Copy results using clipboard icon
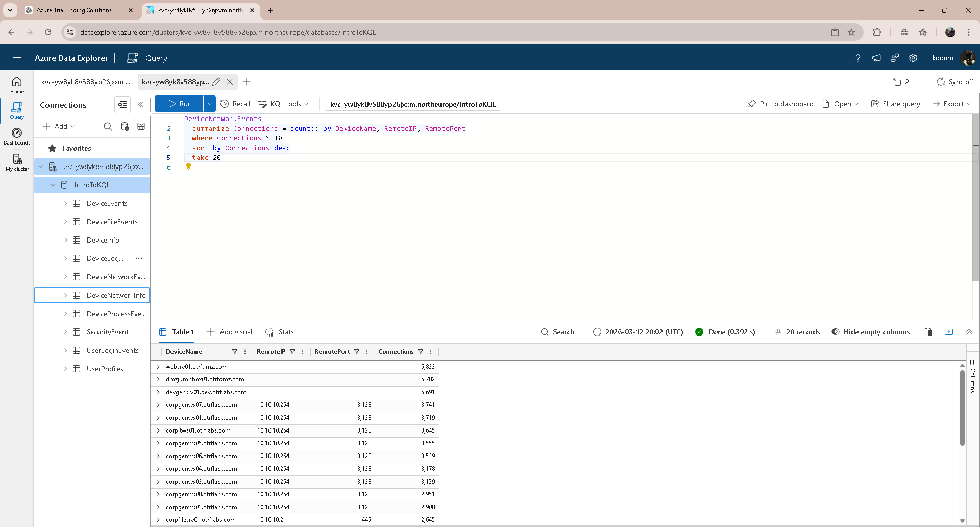Screen dimensions: 980x527 click(928, 332)
